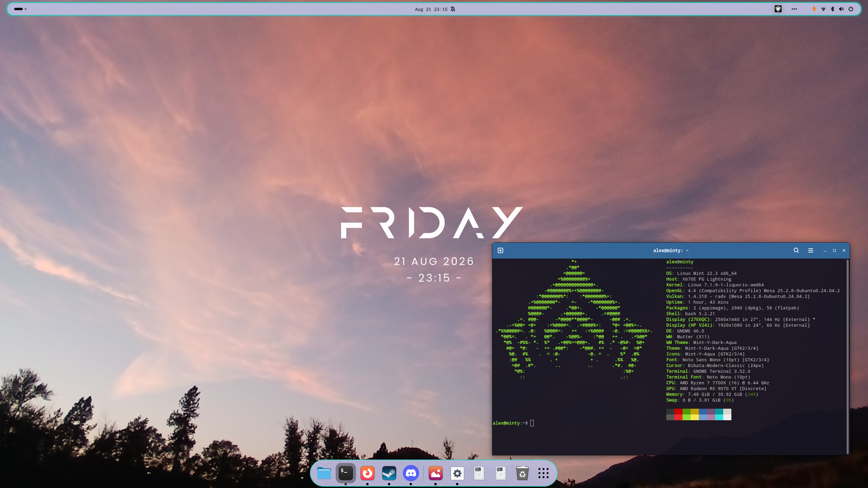868x488 pixels.
Task: Launch Firefox from the dock
Action: 367,473
